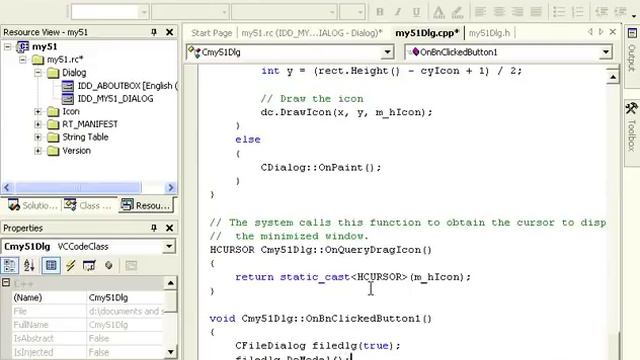Expand the Icon folder
The width and height of the screenshot is (640, 360).
38,111
